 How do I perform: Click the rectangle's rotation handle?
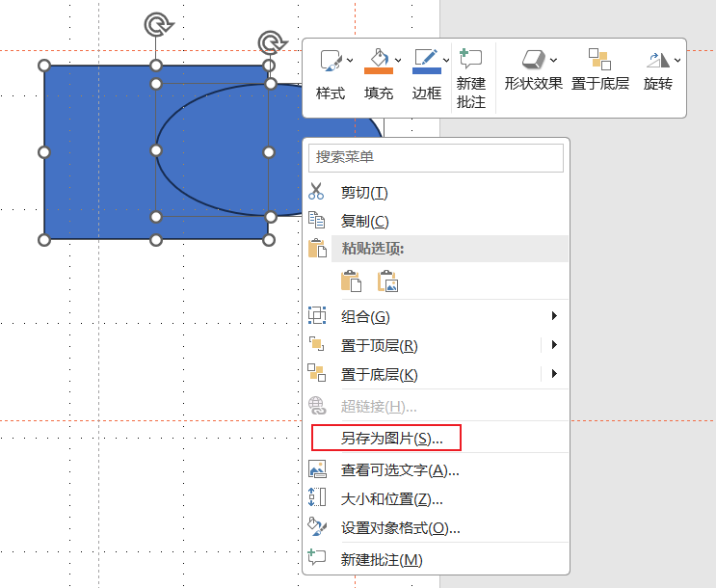158,24
